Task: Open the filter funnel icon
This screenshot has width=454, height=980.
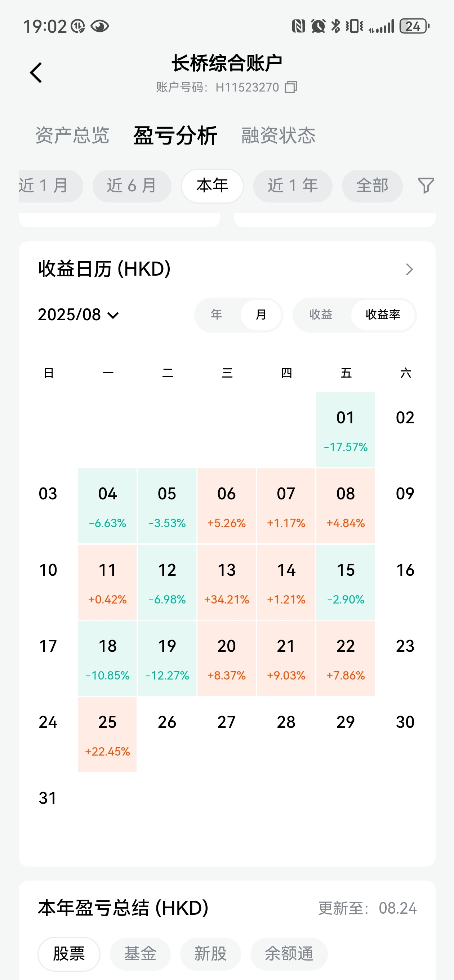Action: click(426, 186)
